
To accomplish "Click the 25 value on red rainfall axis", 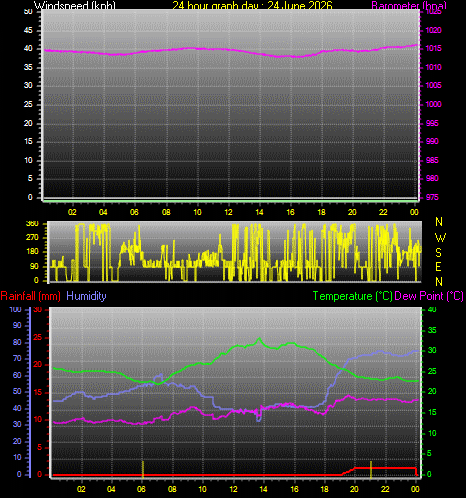I will tap(38, 337).
